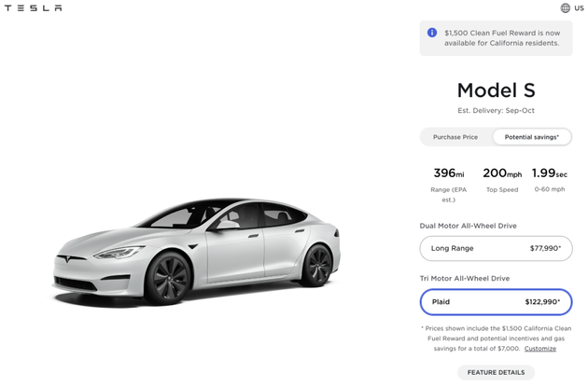Click the Model S heading
Image resolution: width=588 pixels, height=387 pixels.
496,90
